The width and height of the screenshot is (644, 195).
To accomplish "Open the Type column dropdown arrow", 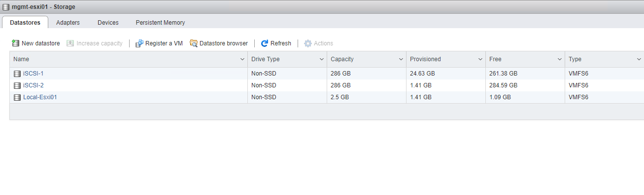I will (639, 59).
